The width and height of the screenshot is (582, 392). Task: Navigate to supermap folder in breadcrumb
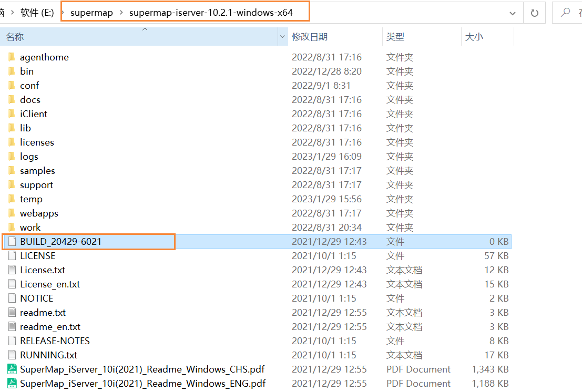point(91,13)
